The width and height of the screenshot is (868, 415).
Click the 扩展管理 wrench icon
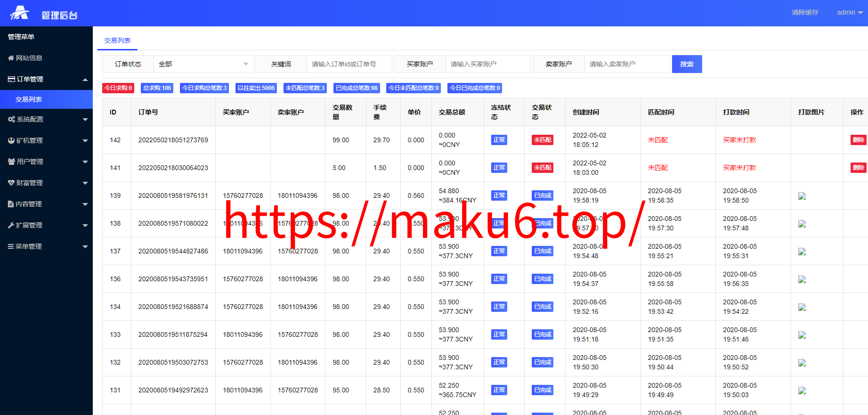11,225
